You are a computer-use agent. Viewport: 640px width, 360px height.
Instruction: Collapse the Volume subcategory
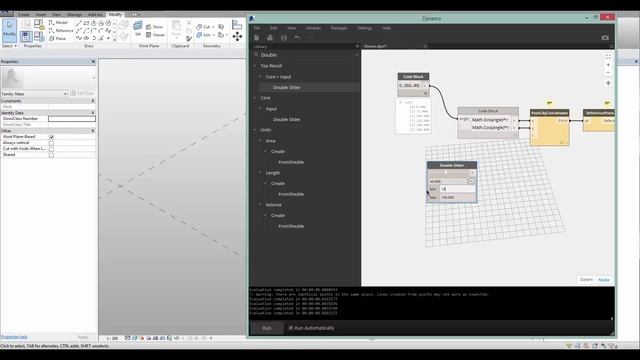click(260, 204)
